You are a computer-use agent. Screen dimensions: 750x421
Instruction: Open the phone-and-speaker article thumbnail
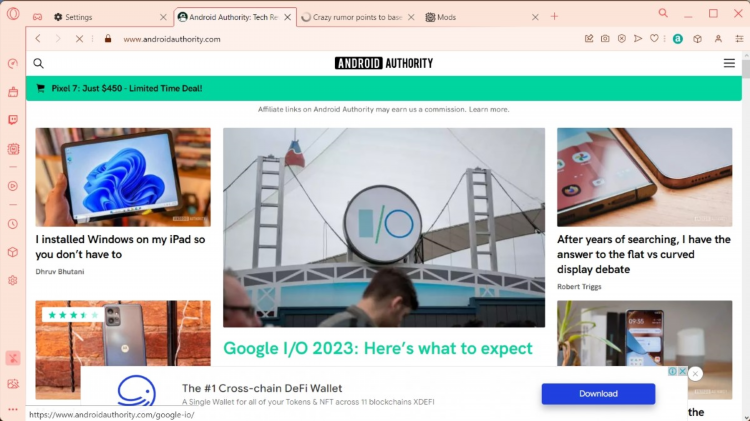644,333
